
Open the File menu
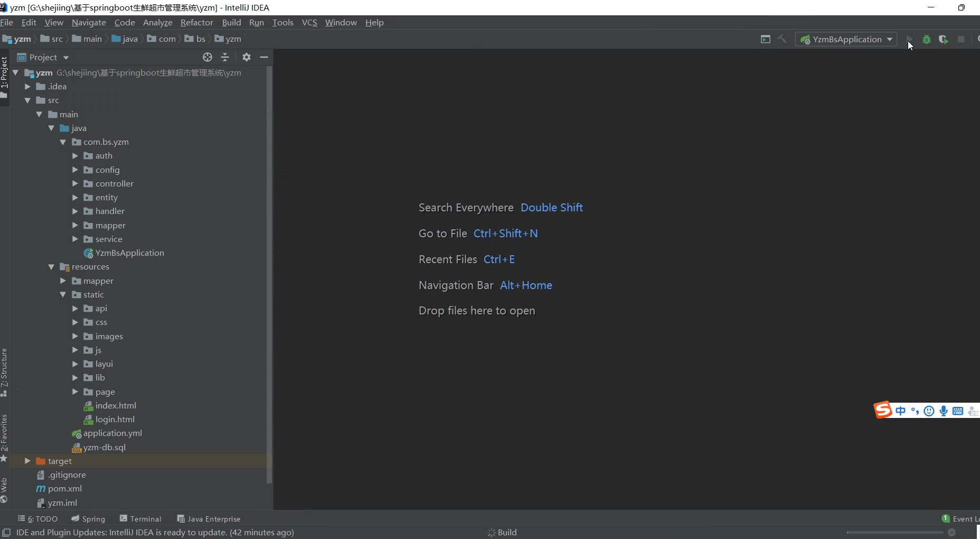pos(6,22)
